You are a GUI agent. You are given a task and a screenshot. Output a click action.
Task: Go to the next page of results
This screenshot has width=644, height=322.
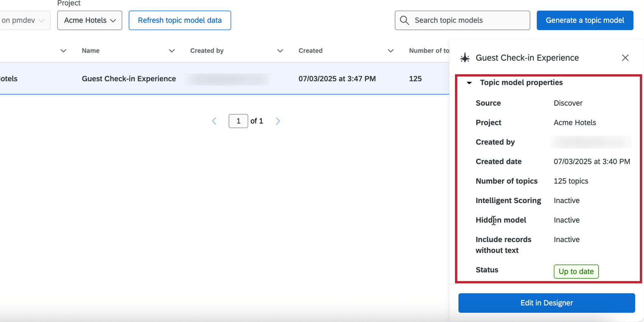point(278,121)
